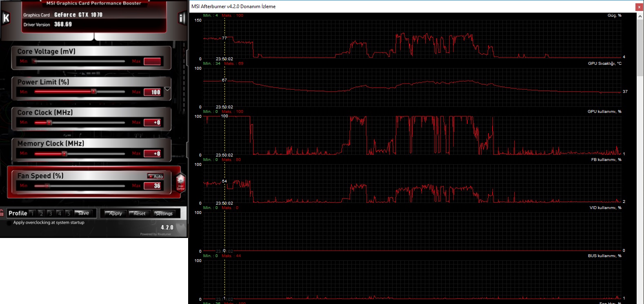This screenshot has width=644, height=304.
Task: Click the MSI Afterburner v4.2.0 window title
Action: click(233, 7)
